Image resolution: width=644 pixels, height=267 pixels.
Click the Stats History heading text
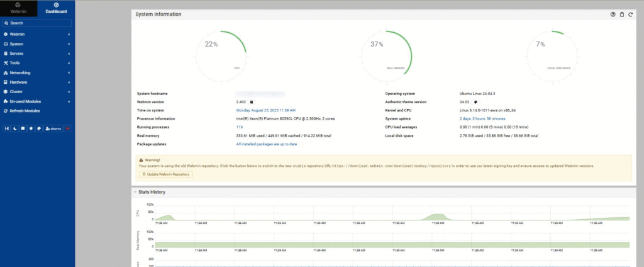coord(152,192)
